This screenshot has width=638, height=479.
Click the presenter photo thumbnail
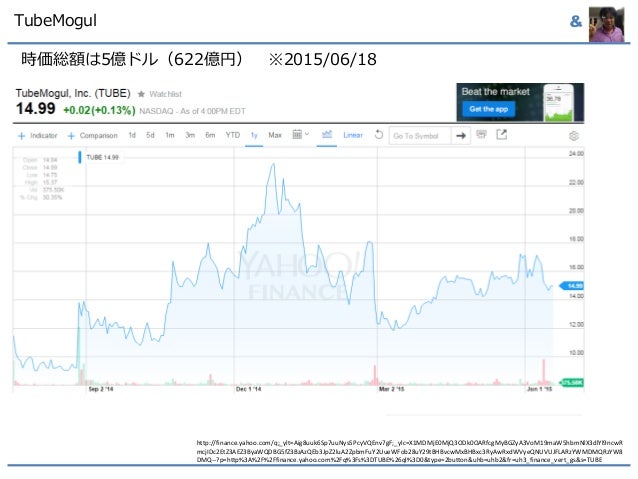606,24
